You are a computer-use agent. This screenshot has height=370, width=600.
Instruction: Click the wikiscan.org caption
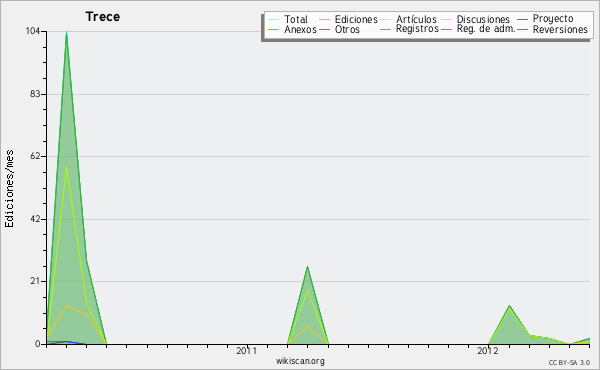300,361
